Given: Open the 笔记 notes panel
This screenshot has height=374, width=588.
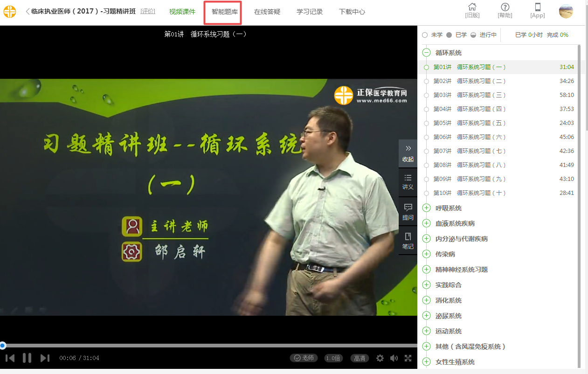Looking at the screenshot, I should coord(408,241).
